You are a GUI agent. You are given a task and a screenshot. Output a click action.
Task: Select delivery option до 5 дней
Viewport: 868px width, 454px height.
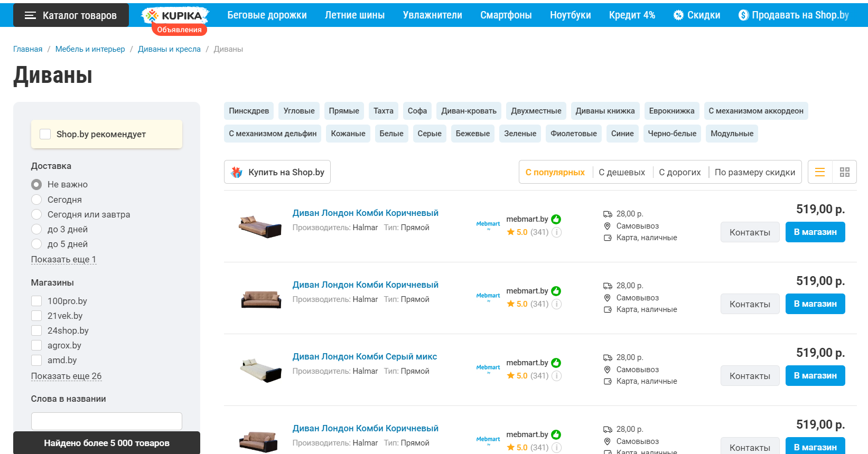tap(36, 244)
